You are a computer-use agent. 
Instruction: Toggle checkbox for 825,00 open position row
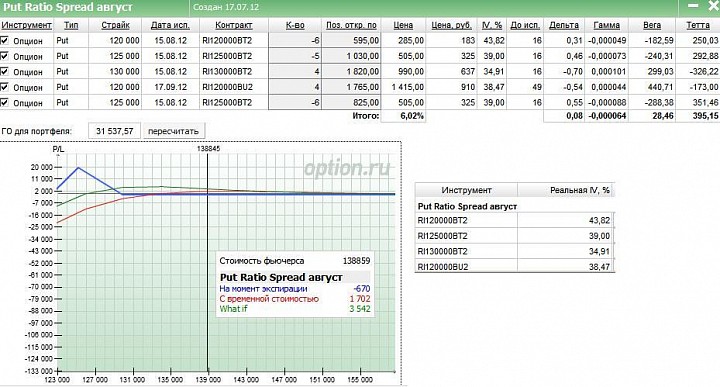pos(5,102)
